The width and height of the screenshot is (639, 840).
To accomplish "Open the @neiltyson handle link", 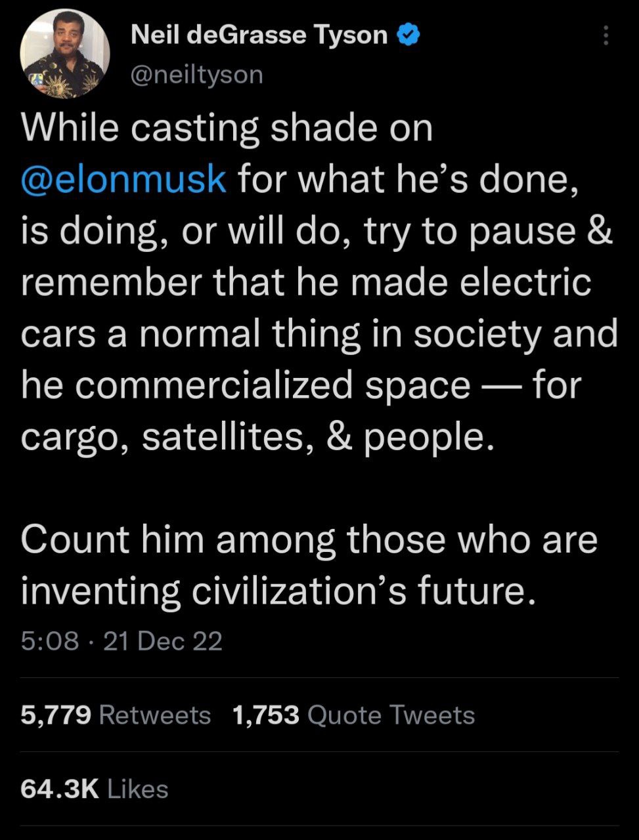I will 196,75.
